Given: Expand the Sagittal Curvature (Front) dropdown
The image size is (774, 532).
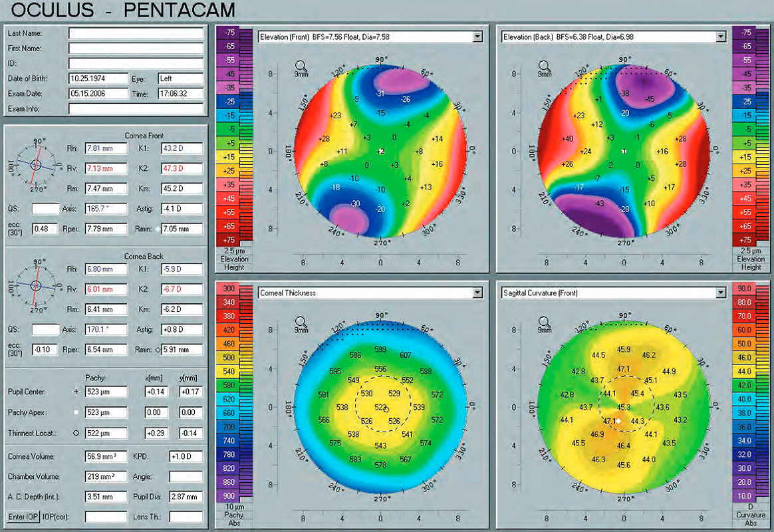Looking at the screenshot, I should tap(720, 293).
